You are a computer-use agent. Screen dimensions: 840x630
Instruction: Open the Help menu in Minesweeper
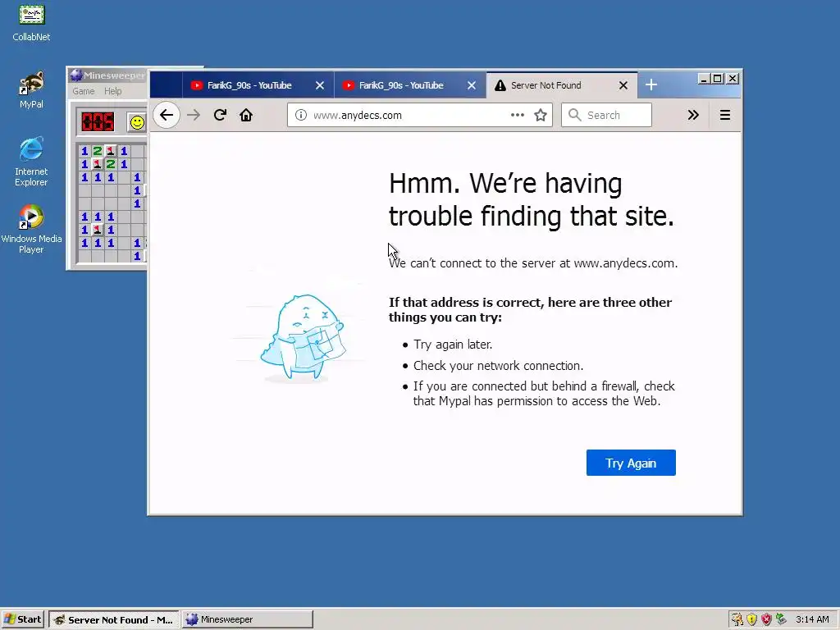[112, 91]
